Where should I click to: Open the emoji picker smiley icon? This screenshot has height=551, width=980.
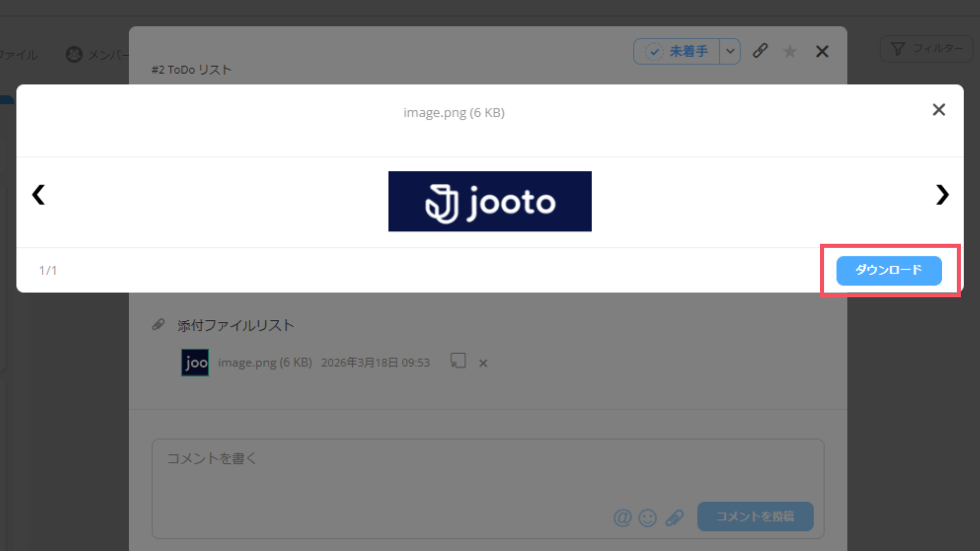pyautogui.click(x=648, y=518)
